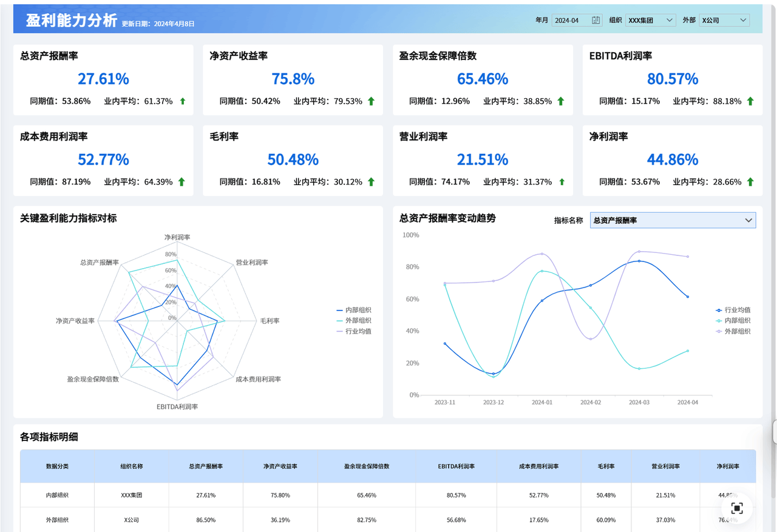Click green up arrow in 毛利率 card
Image resolution: width=777 pixels, height=532 pixels.
[x=371, y=182]
